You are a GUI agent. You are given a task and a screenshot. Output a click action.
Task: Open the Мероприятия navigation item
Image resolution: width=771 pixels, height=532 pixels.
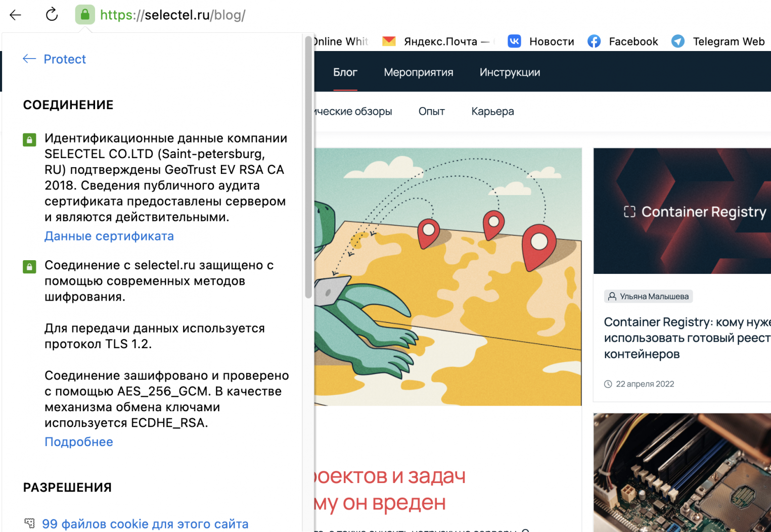pos(418,72)
